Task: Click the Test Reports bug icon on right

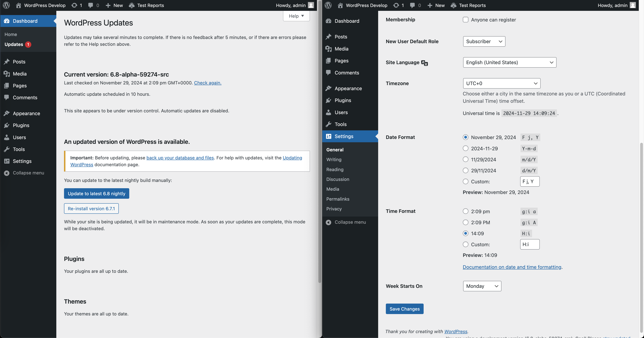Action: (x=453, y=5)
